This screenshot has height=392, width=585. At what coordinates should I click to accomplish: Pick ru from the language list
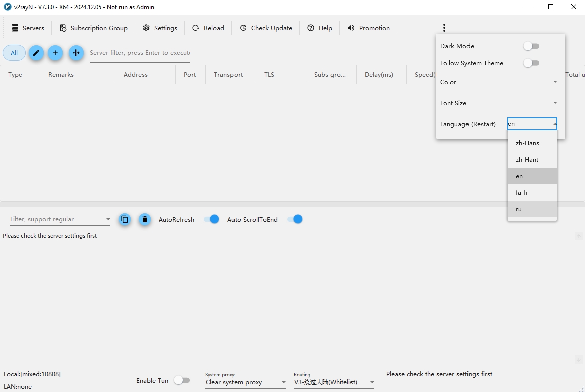click(x=532, y=209)
